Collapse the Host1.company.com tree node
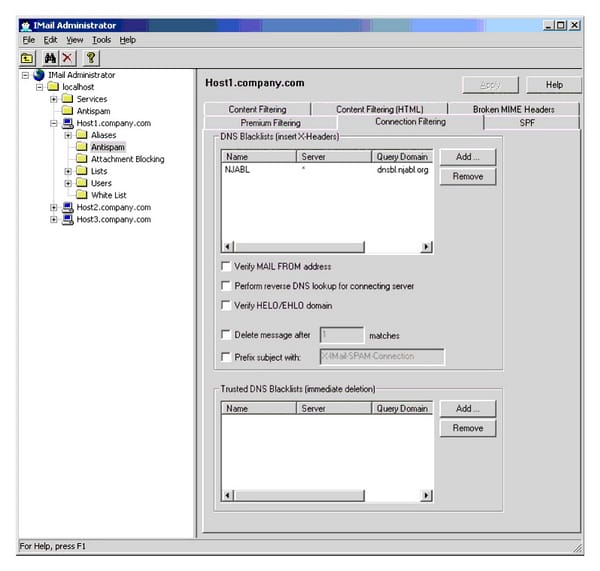The height and width of the screenshot is (571, 600). 54,123
